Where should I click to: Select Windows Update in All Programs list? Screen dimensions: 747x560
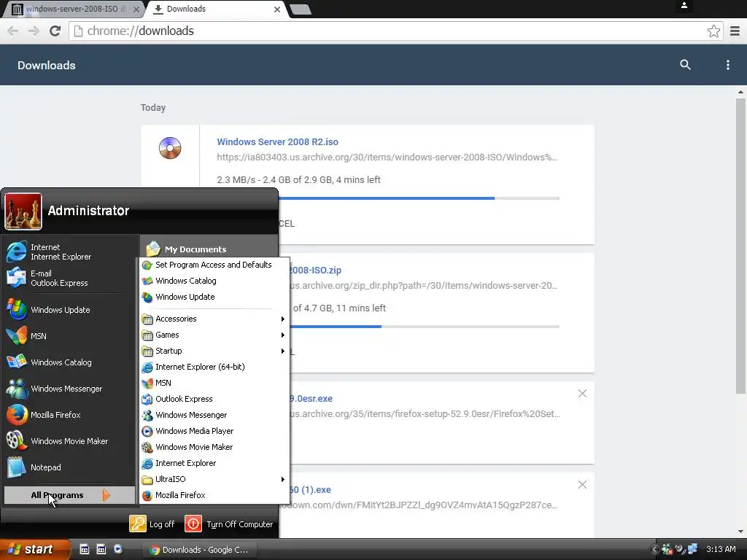(x=214, y=297)
